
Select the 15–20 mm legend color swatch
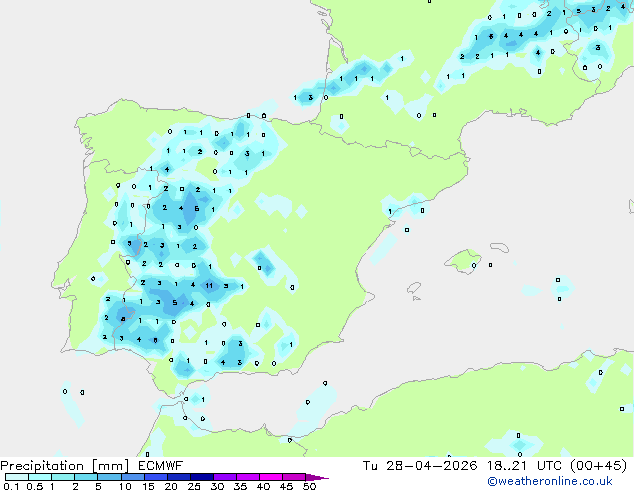(x=155, y=477)
